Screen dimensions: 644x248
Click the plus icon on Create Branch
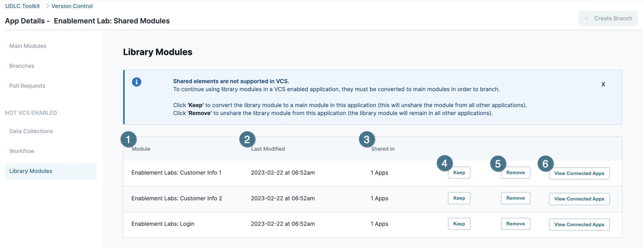pyautogui.click(x=586, y=18)
